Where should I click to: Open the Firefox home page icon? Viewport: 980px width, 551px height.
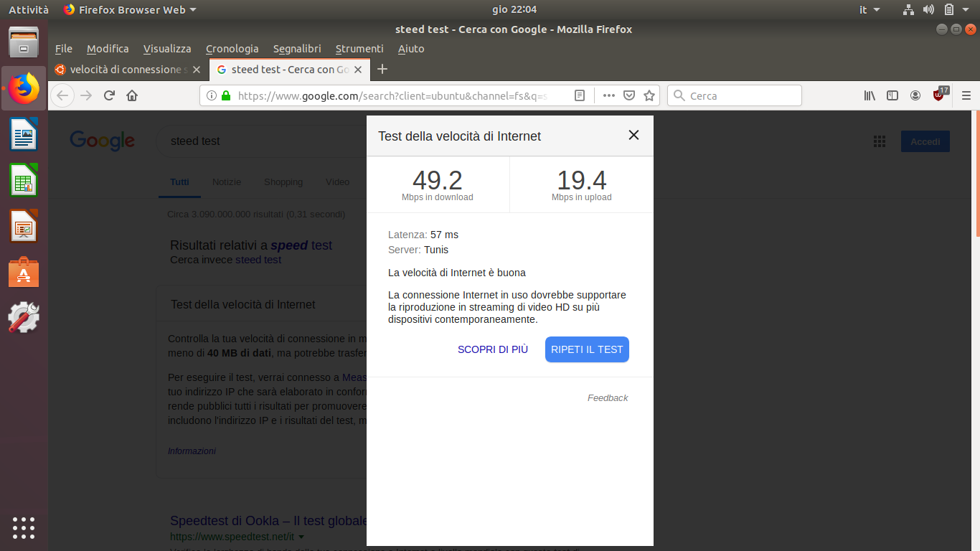(132, 95)
